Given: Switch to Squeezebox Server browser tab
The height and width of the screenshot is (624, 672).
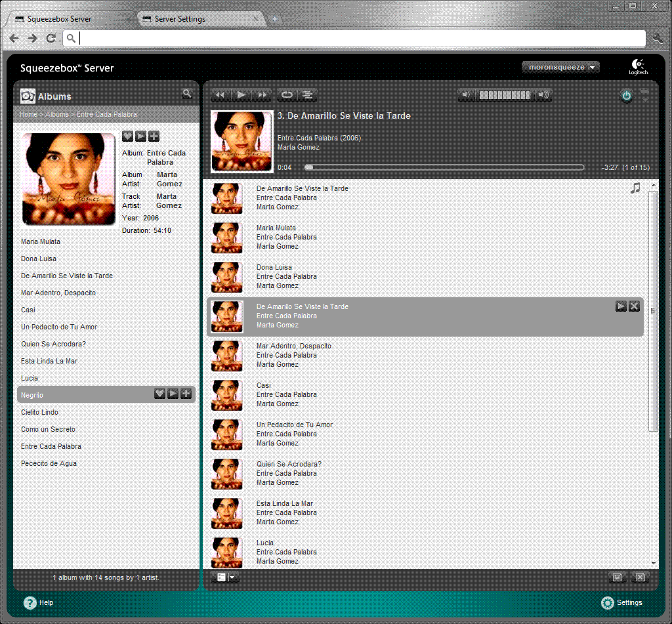Looking at the screenshot, I should (x=71, y=19).
